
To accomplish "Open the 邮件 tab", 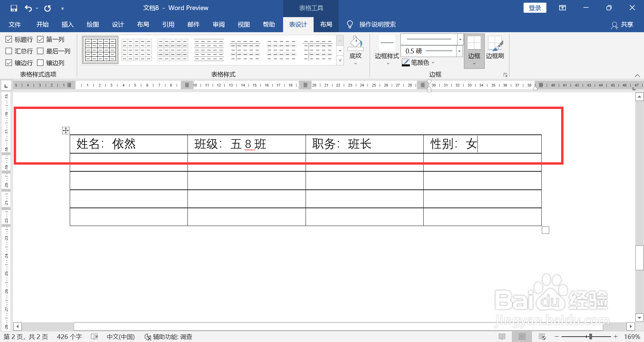I will coord(193,24).
